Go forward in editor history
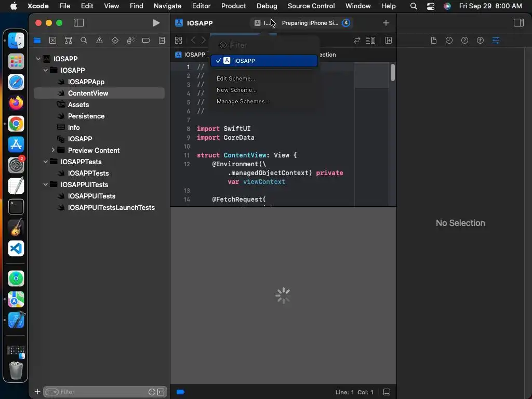Screen dimensions: 532x399 coord(204,41)
